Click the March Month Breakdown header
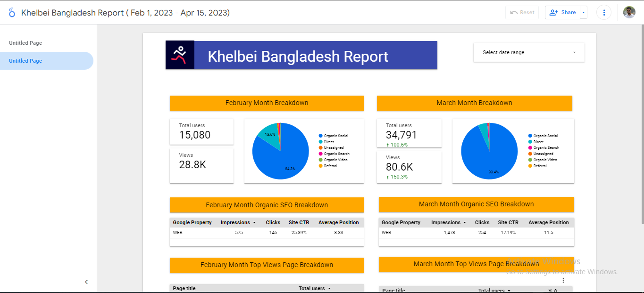644x293 pixels. 474,103
